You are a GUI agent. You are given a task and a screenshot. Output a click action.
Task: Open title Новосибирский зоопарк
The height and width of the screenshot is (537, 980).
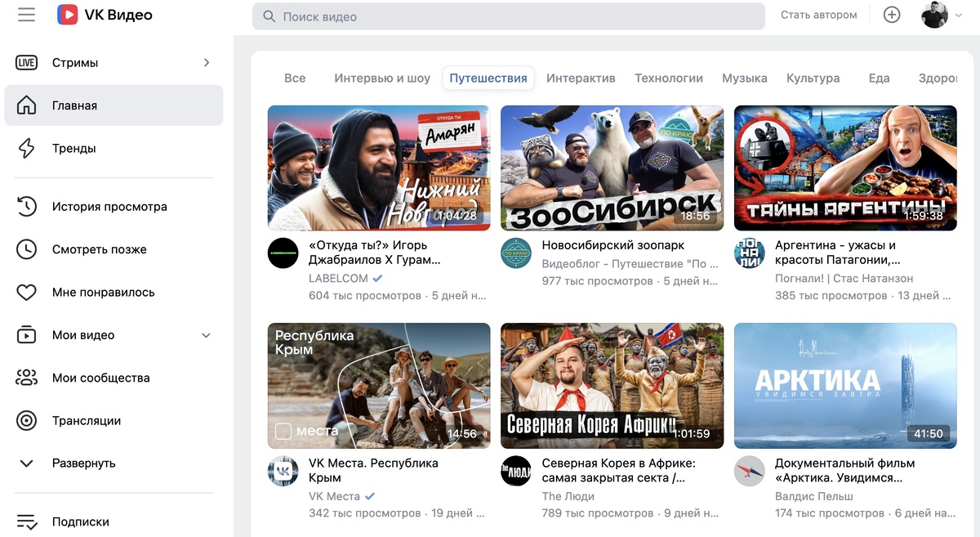click(x=613, y=245)
